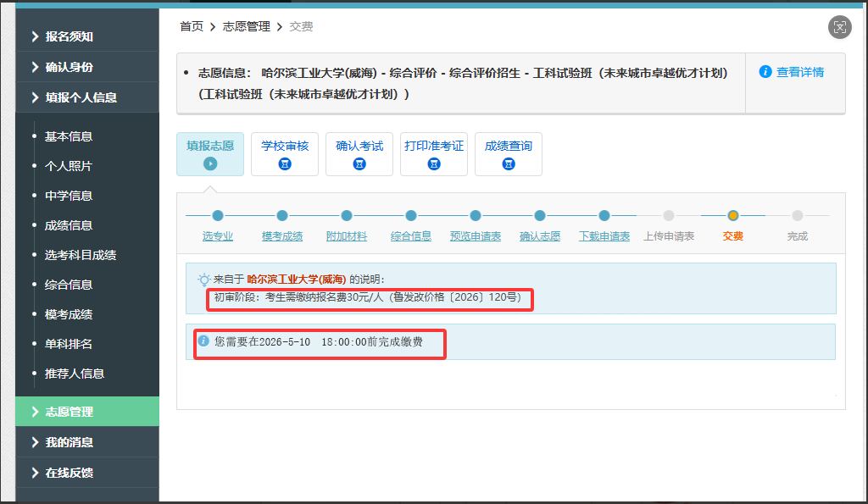
Task: Click the hourglass icon under 学校审核
Action: point(285,163)
